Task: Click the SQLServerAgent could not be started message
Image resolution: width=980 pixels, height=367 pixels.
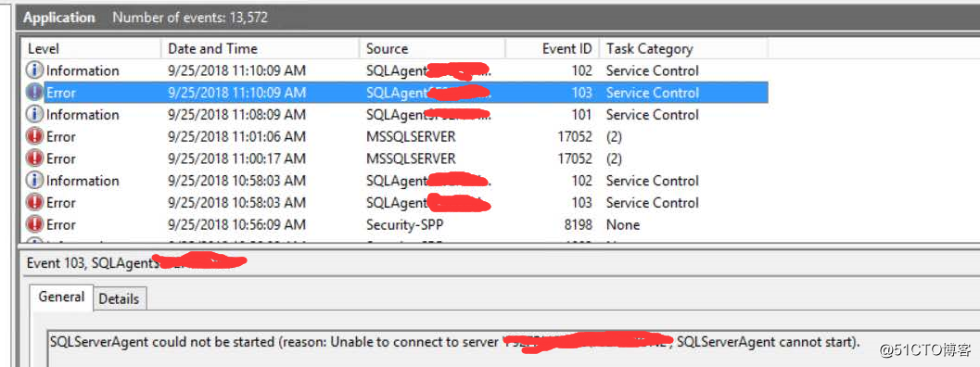Action: (x=454, y=342)
